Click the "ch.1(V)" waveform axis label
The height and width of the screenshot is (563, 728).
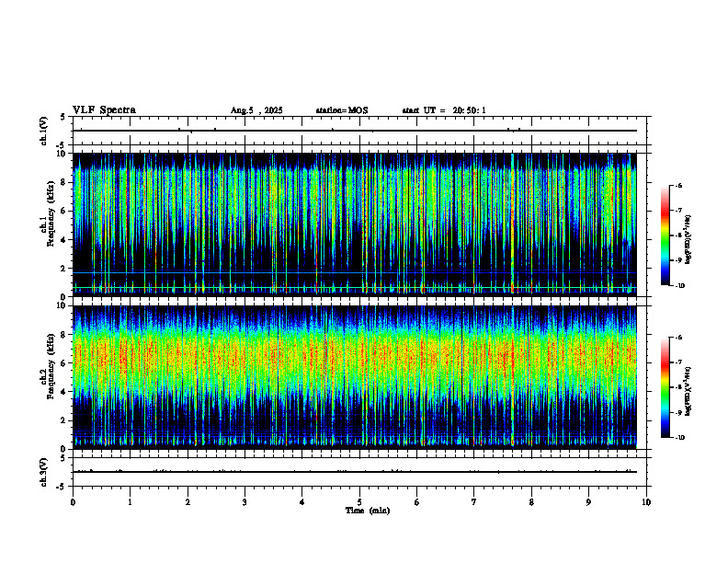click(43, 131)
